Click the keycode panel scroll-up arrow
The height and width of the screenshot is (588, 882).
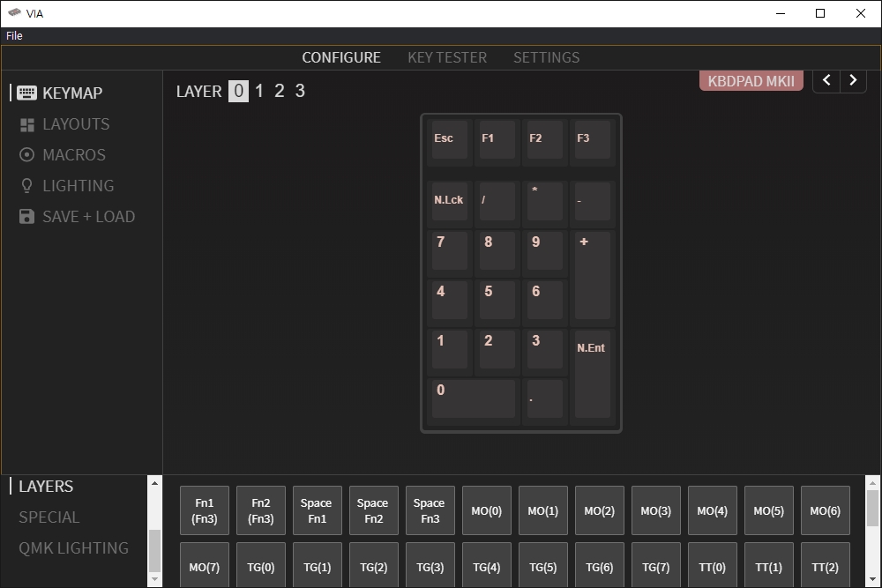[x=872, y=482]
